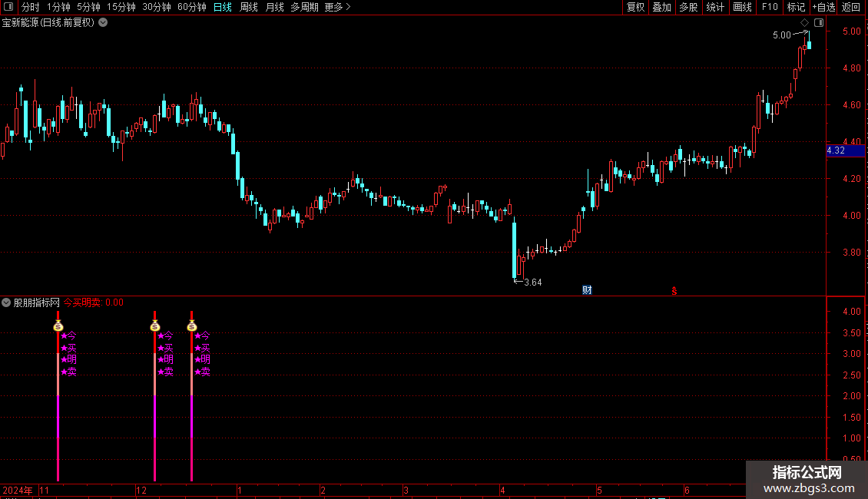868x499 pixels.
Task: Click the 5.00 high price label
Action: click(782, 35)
